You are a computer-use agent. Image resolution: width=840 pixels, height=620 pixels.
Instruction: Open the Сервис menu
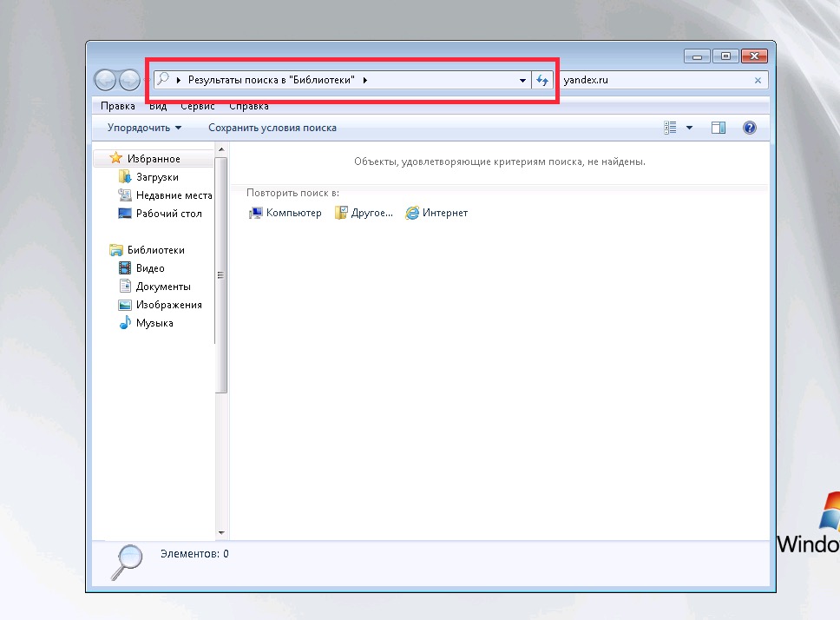pos(197,106)
